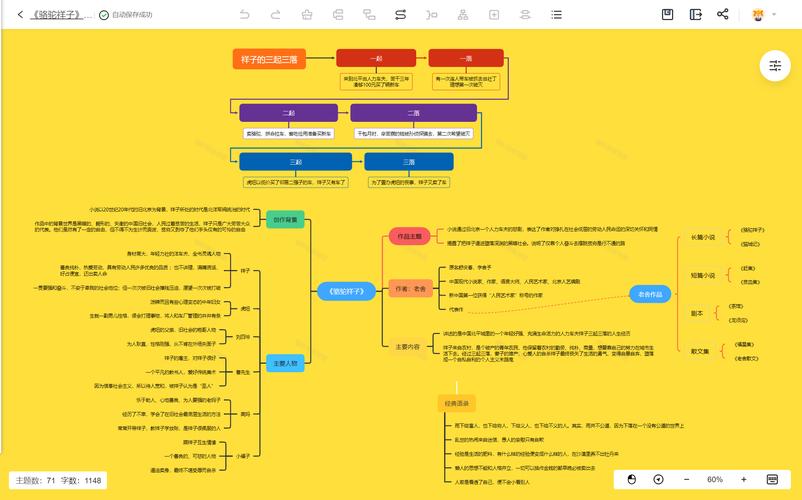
Task: Select the 剧本 node
Action: click(697, 313)
